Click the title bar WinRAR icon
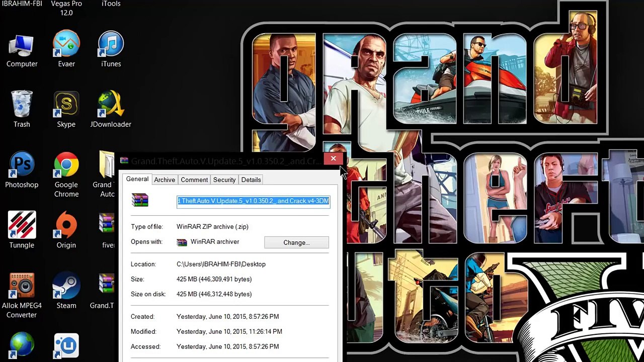Viewport: 644px width, 362px height. tap(124, 160)
